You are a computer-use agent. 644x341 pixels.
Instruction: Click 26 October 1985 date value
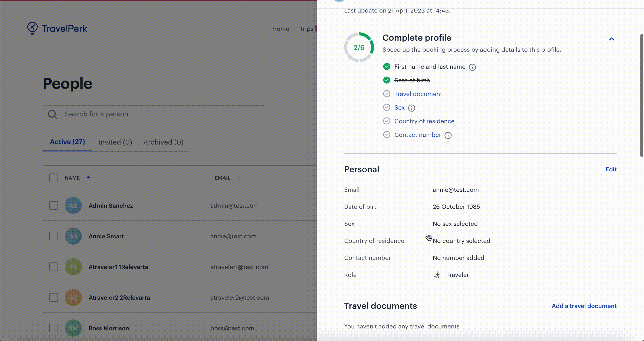coord(456,207)
